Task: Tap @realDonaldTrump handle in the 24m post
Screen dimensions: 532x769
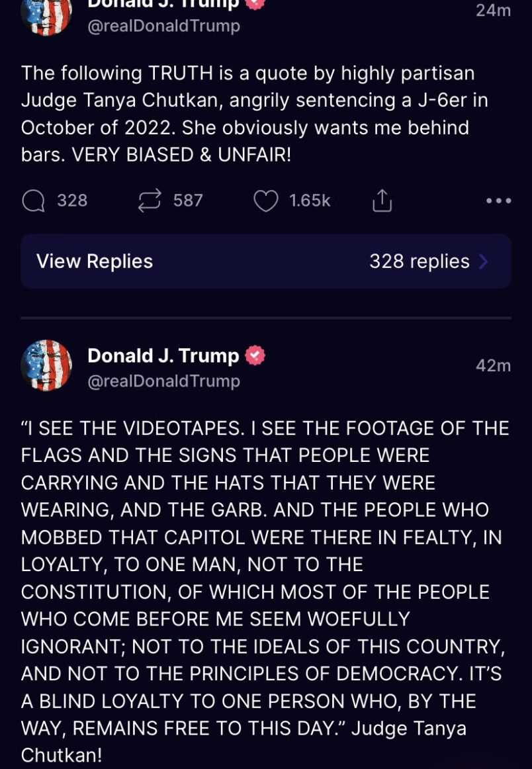Action: 163,26
